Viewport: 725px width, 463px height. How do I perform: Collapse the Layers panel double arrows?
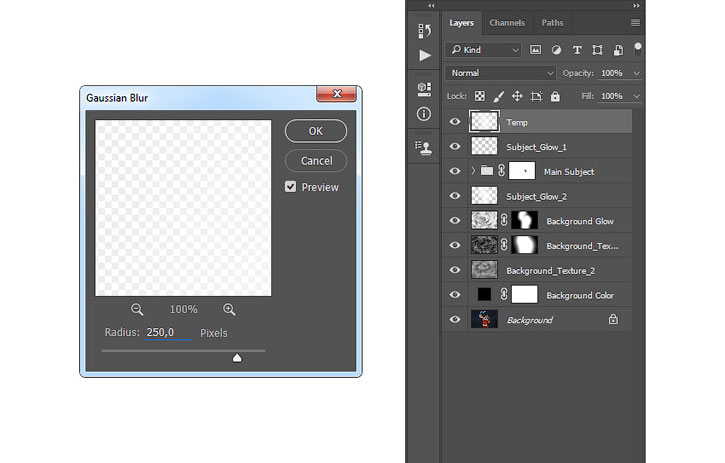click(x=636, y=6)
